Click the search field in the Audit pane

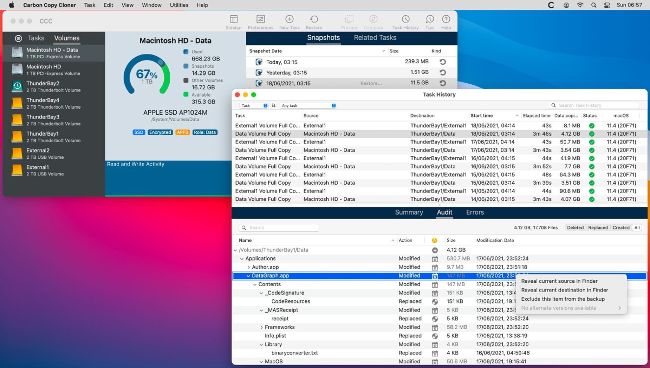pyautogui.click(x=279, y=228)
